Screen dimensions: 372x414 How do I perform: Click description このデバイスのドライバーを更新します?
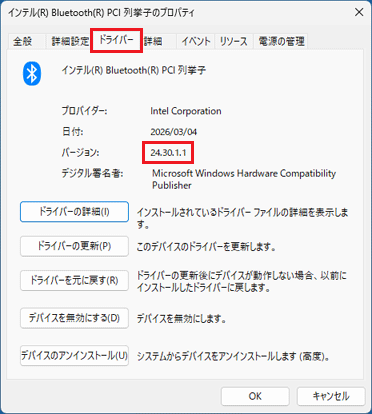[206, 247]
